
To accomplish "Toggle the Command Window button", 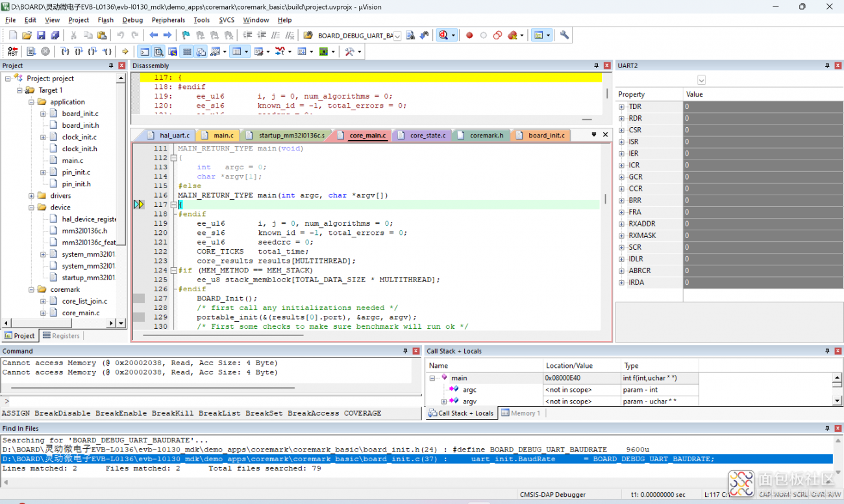I will (144, 51).
